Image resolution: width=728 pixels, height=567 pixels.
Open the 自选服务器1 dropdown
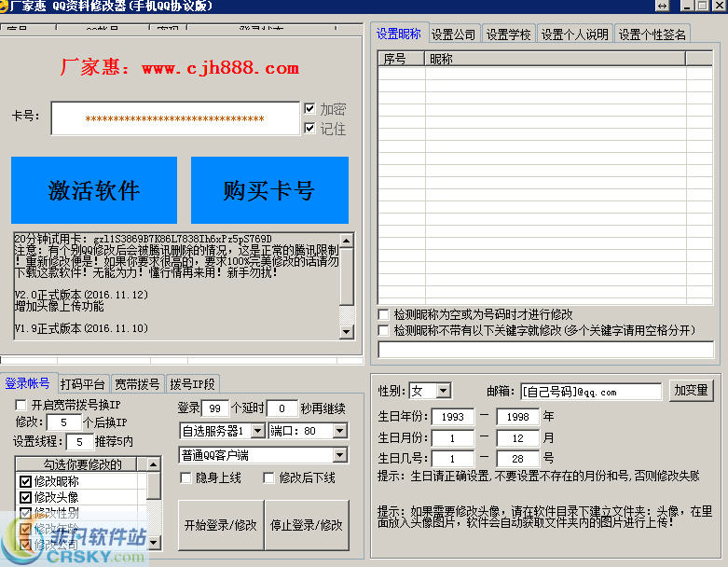click(x=257, y=431)
